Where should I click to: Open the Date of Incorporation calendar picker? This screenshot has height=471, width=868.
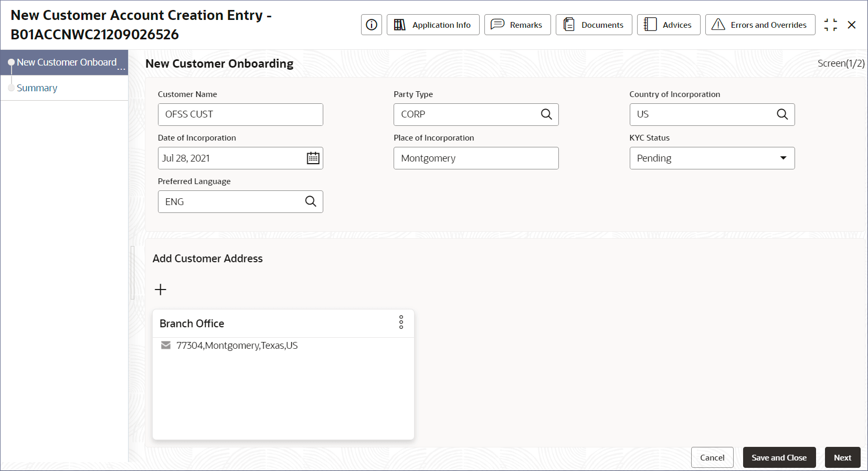click(x=313, y=158)
